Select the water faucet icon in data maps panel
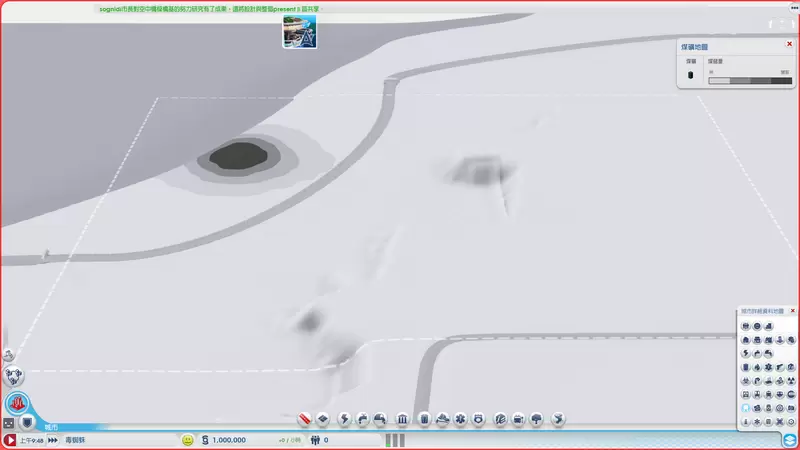The height and width of the screenshot is (450, 800). click(x=757, y=353)
